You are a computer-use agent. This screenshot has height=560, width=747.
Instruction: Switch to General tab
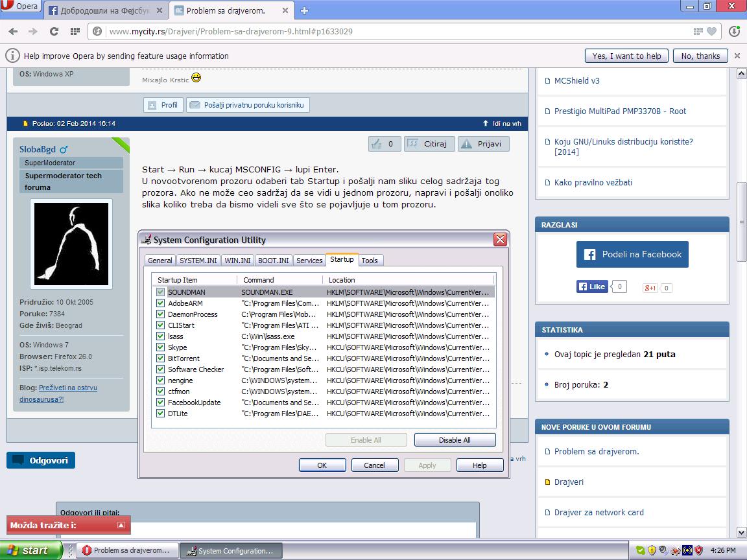pyautogui.click(x=160, y=261)
